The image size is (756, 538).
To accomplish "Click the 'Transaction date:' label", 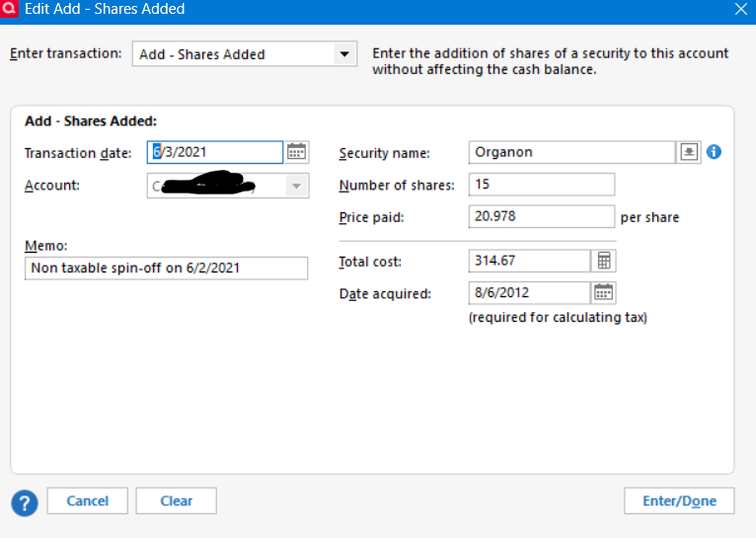I will (x=78, y=153).
